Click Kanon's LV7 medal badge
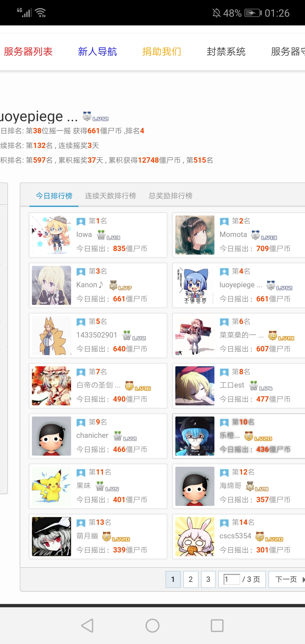The image size is (305, 644). pos(121,285)
